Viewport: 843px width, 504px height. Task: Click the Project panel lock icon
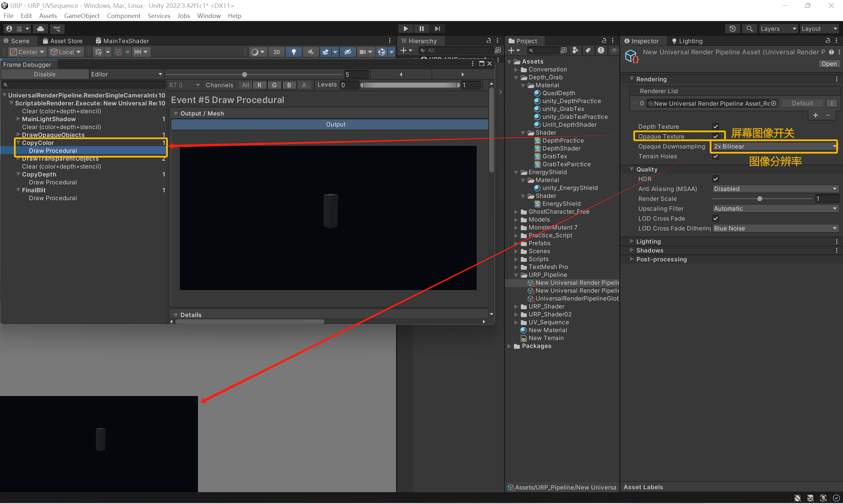(x=604, y=40)
